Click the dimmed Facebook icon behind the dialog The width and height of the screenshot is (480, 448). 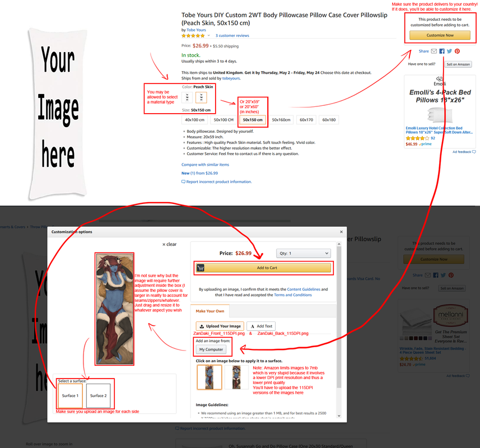(x=436, y=275)
